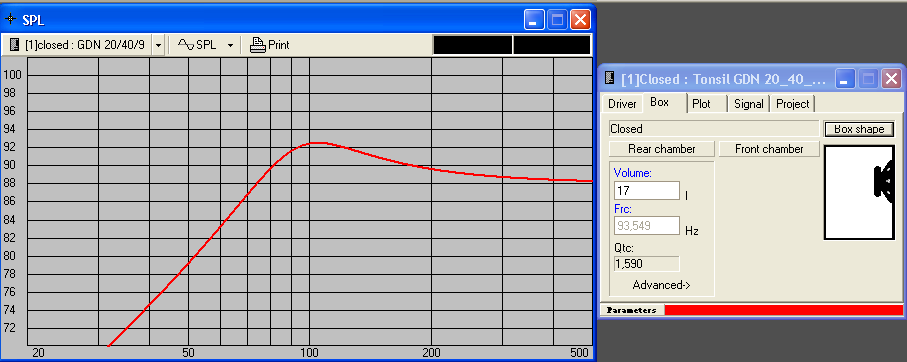Expand the Advanced-> options
Image resolution: width=907 pixels, height=362 pixels.
tap(661, 285)
